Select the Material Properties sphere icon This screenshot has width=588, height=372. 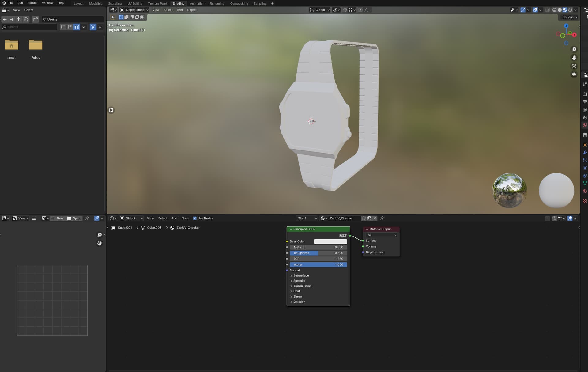coord(585,192)
